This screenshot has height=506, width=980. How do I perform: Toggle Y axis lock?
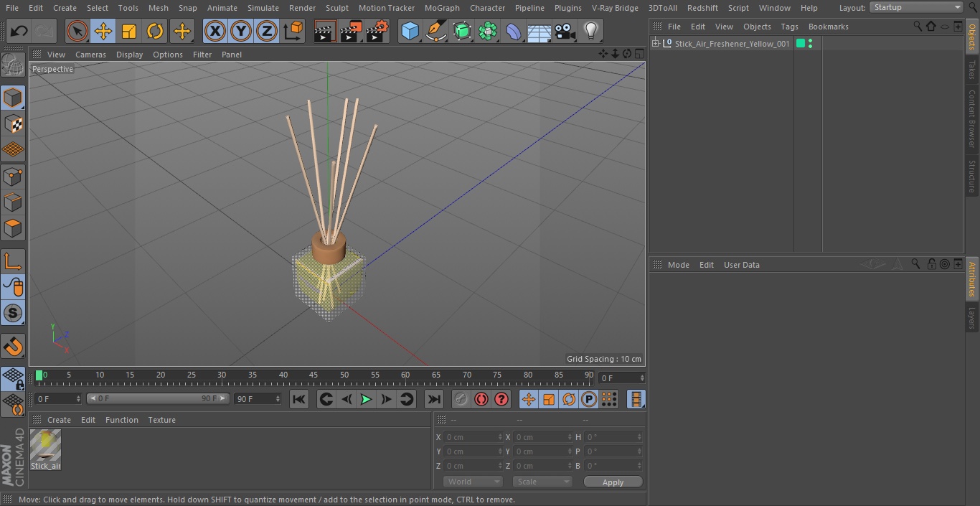coord(241,31)
